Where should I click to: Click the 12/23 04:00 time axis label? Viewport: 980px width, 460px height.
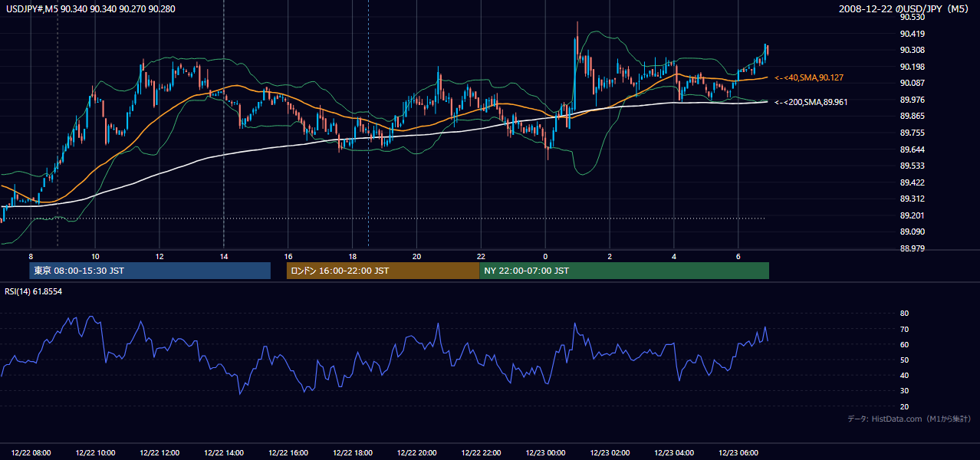pos(675,453)
